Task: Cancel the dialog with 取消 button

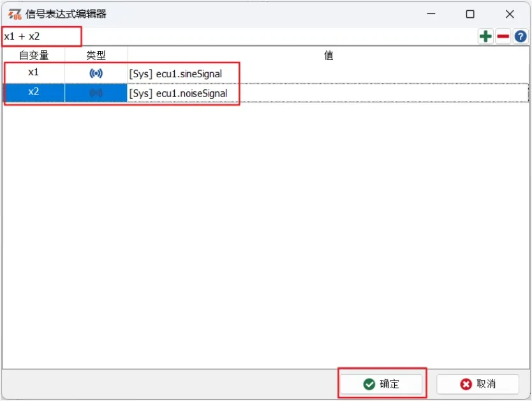Action: (478, 384)
